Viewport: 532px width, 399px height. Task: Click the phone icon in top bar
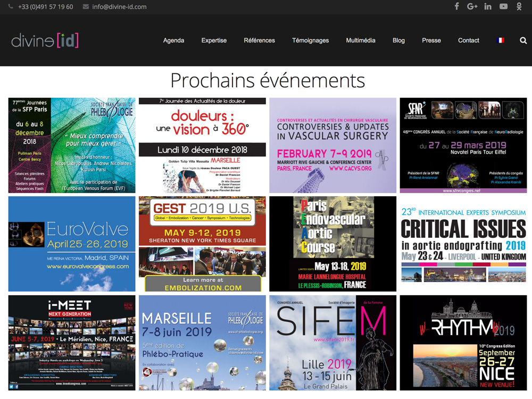click(11, 6)
